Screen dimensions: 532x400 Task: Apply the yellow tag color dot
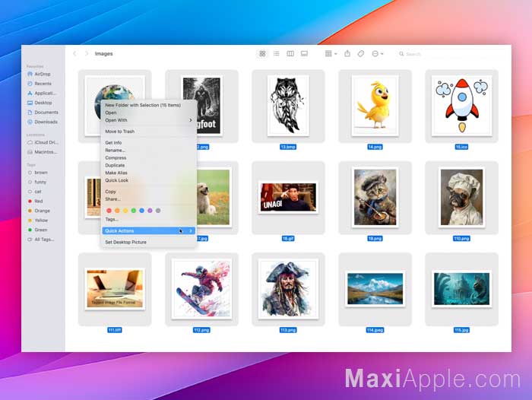[x=125, y=211]
